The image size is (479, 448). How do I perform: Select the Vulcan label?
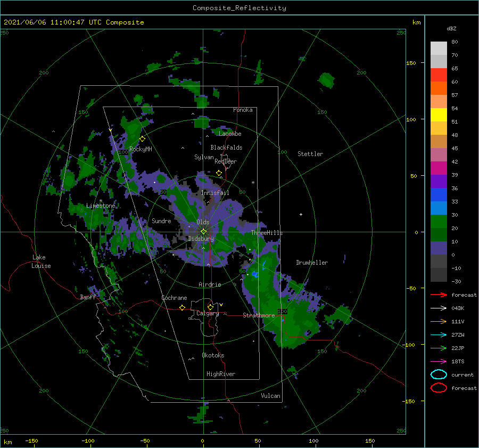pyautogui.click(x=271, y=396)
